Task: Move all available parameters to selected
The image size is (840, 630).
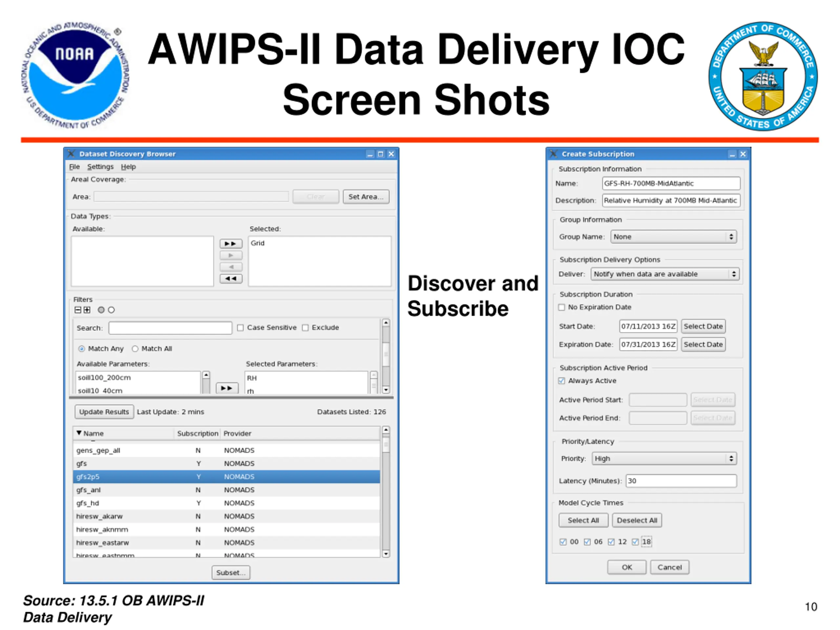Action: click(227, 388)
